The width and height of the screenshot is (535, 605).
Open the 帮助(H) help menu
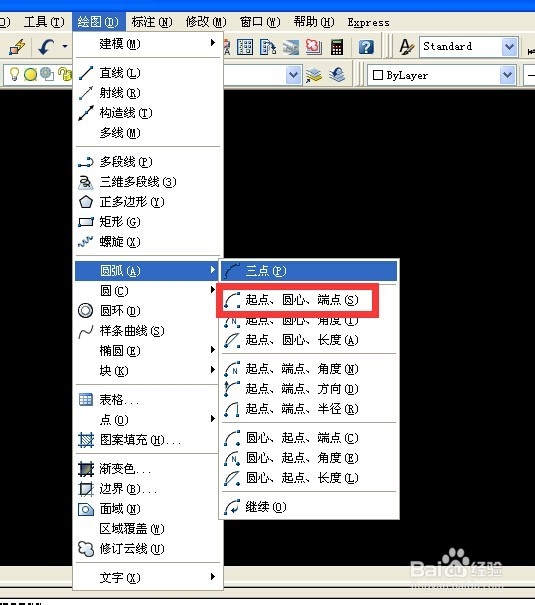[x=314, y=22]
